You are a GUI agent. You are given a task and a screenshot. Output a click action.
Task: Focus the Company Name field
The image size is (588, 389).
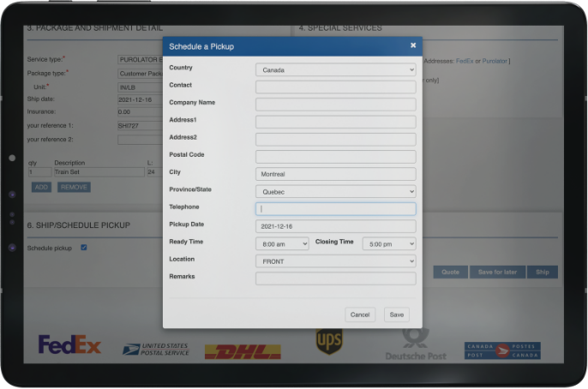pyautogui.click(x=335, y=104)
